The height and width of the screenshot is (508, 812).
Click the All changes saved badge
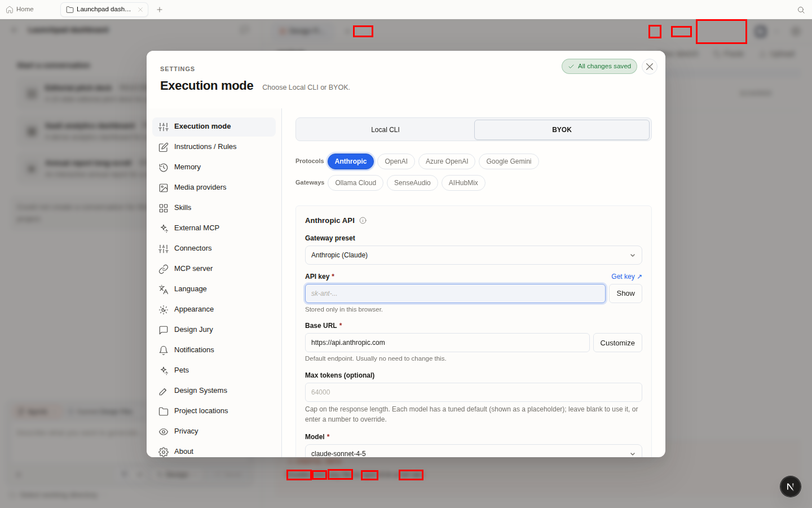tap(599, 67)
